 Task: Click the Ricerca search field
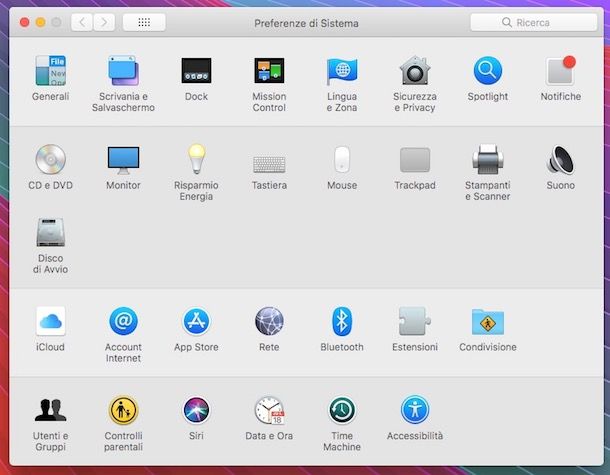(534, 22)
